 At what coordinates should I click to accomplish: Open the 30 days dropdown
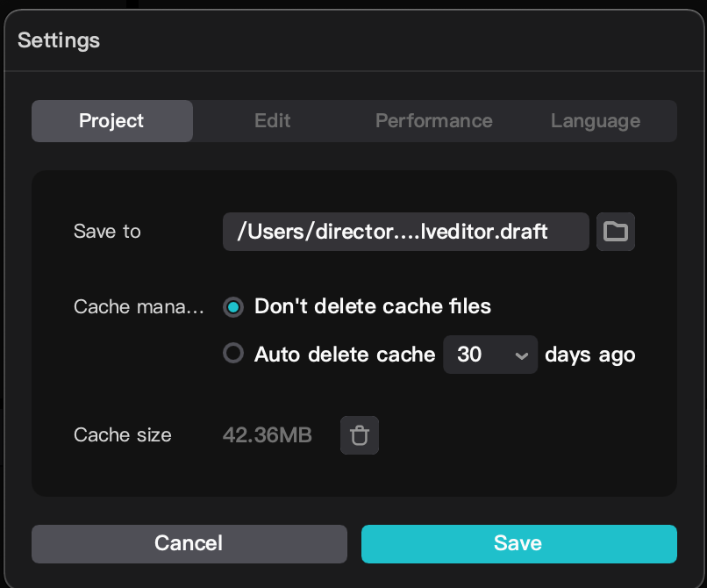tap(489, 355)
